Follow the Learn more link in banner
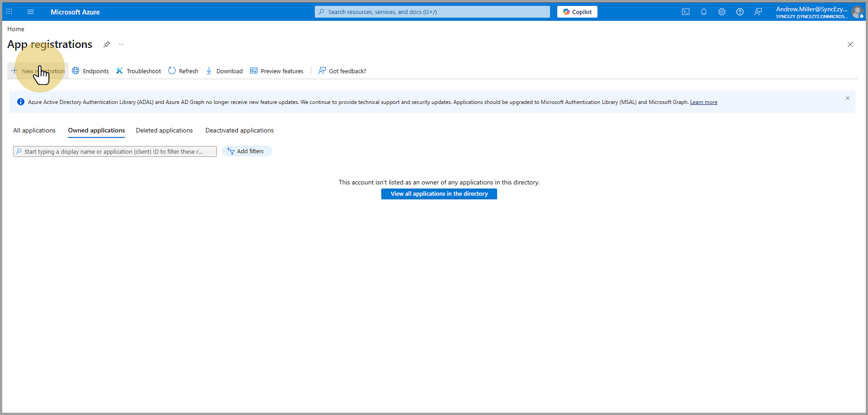Screen dimensions: 868x415 click(703, 102)
